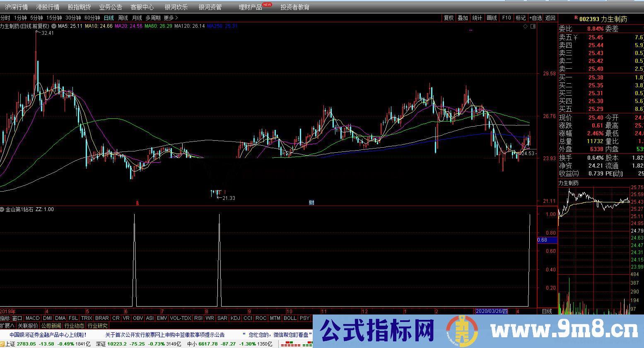
Task: Open the 业务公告 menu
Action: click(111, 7)
